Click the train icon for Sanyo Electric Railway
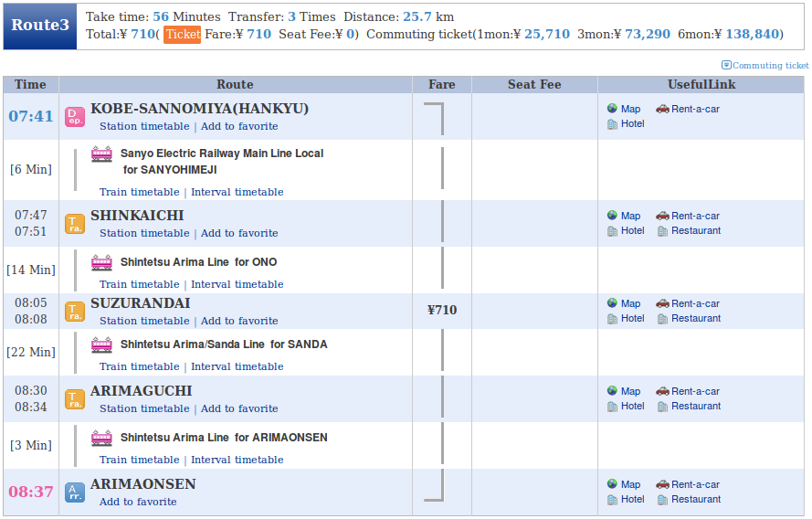 pos(101,154)
